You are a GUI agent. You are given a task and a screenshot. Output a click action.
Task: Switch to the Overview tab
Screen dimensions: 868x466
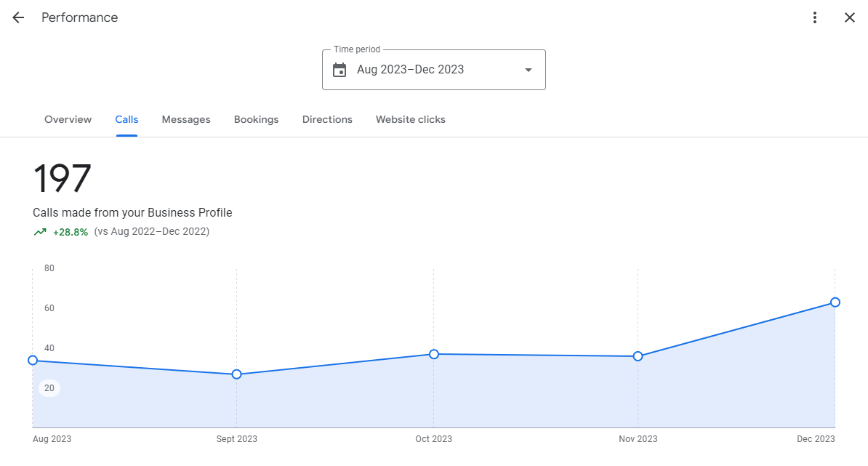tap(68, 119)
